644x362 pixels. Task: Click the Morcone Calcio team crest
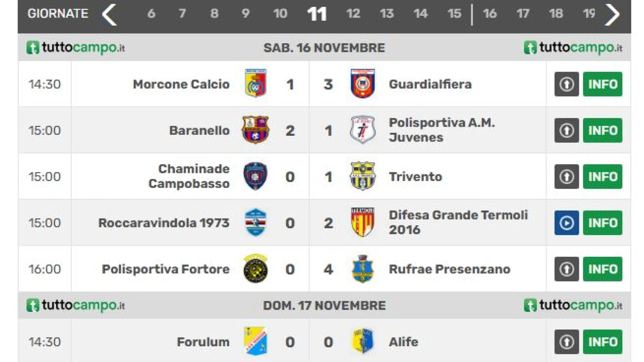pyautogui.click(x=256, y=83)
